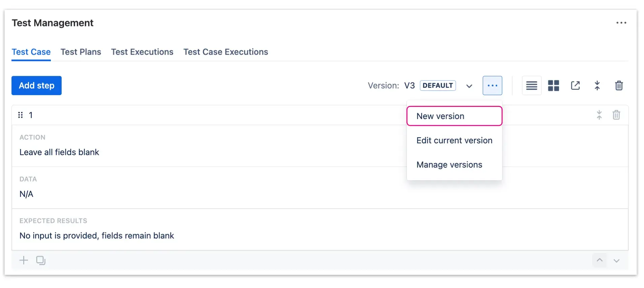Open the Test Case Executions tab
The image size is (644, 288).
[x=226, y=52]
